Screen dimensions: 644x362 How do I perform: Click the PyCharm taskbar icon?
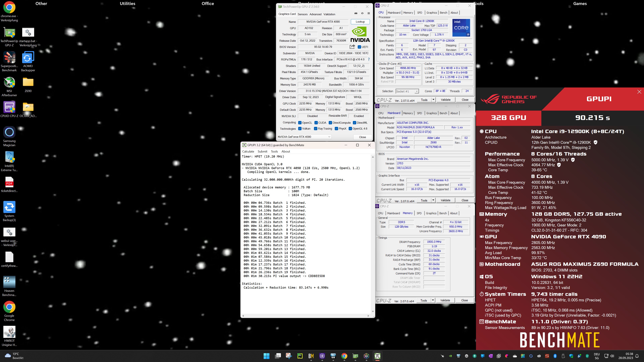coord(300,356)
